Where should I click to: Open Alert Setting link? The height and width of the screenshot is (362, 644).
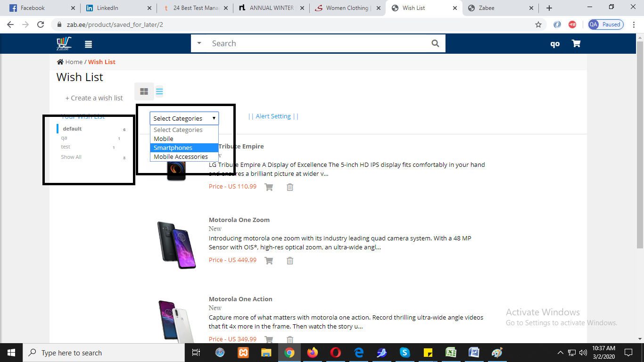click(x=273, y=116)
